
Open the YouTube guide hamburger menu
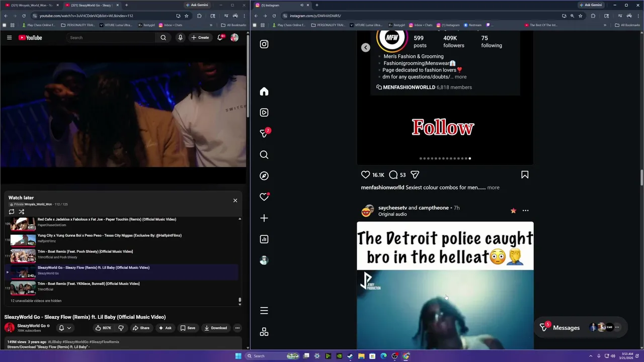click(9, 38)
